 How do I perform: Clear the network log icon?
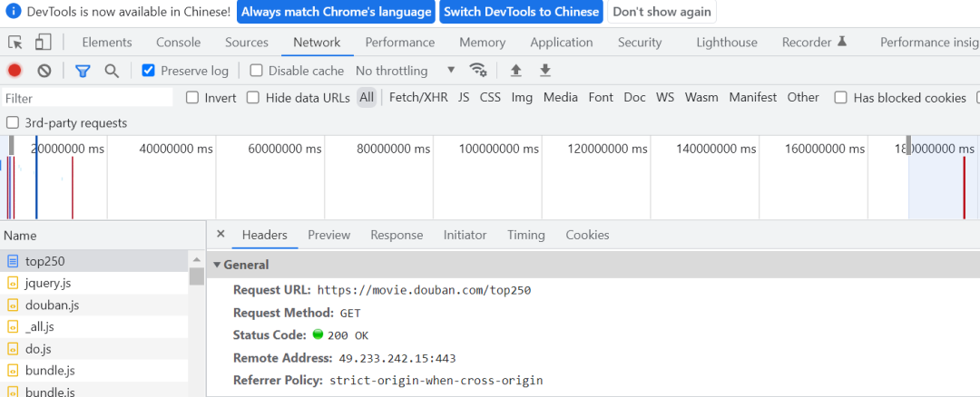pyautogui.click(x=44, y=71)
